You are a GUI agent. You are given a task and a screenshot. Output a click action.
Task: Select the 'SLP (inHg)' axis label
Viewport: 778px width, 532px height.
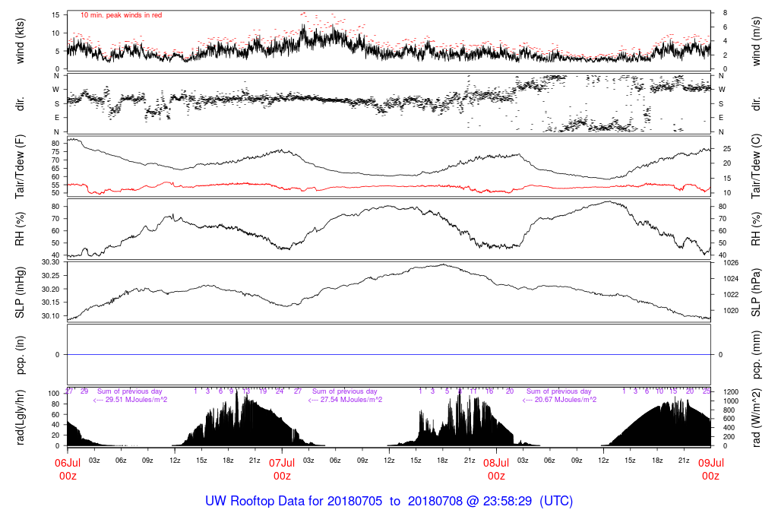pos(20,293)
